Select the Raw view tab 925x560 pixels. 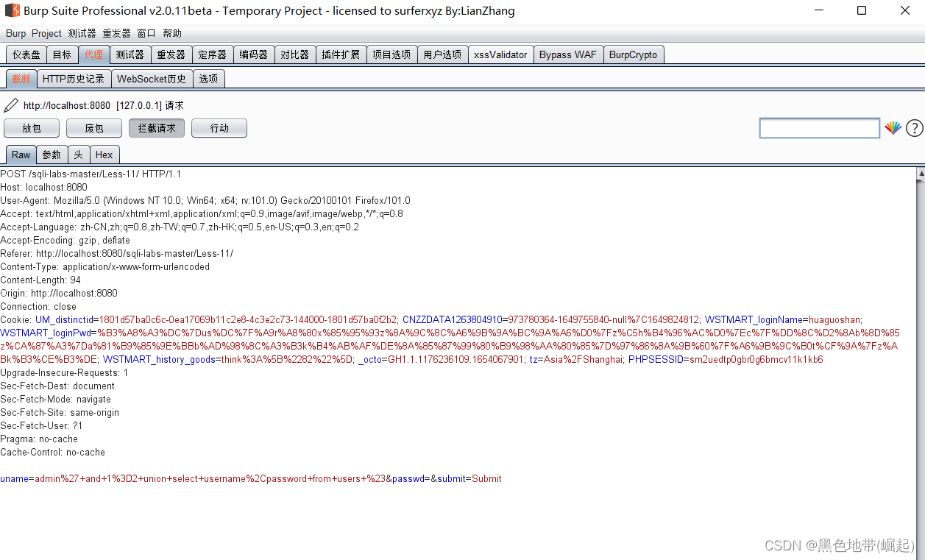(x=21, y=155)
